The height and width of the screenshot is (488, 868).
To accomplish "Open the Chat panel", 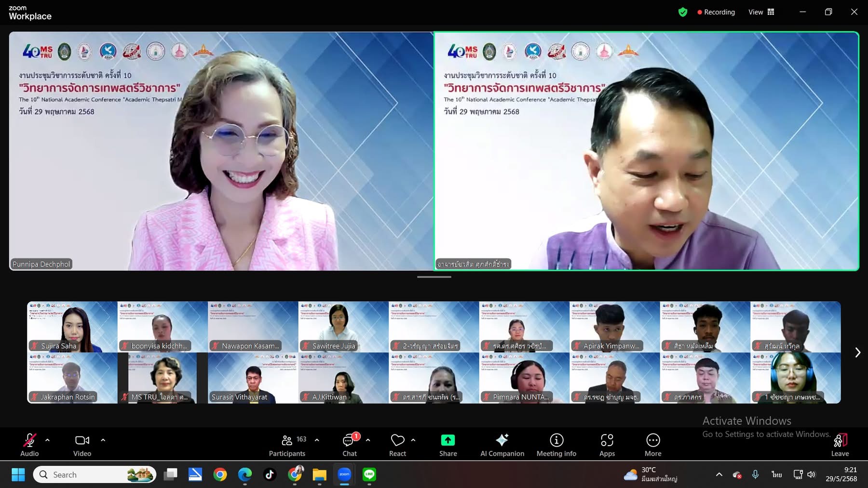I will point(349,445).
